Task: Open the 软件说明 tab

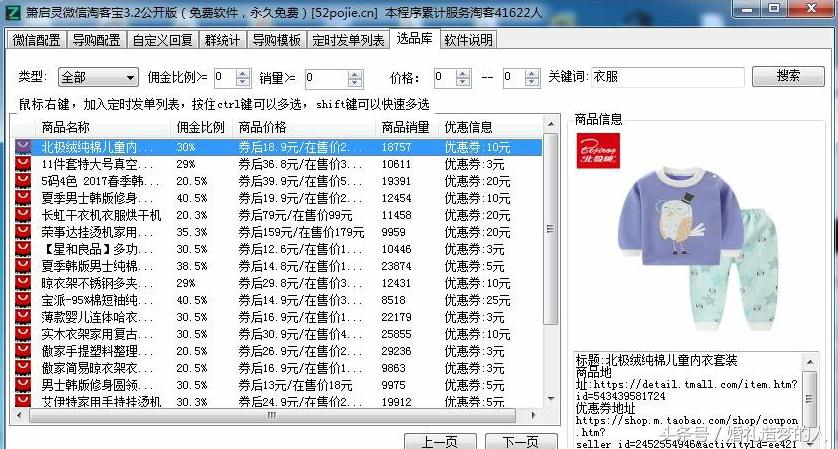Action: point(469,40)
